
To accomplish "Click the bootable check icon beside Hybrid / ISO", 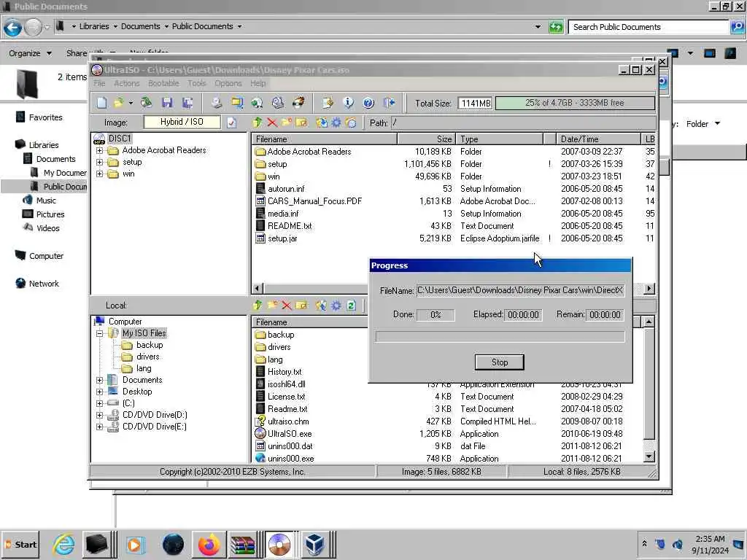I will pyautogui.click(x=231, y=122).
